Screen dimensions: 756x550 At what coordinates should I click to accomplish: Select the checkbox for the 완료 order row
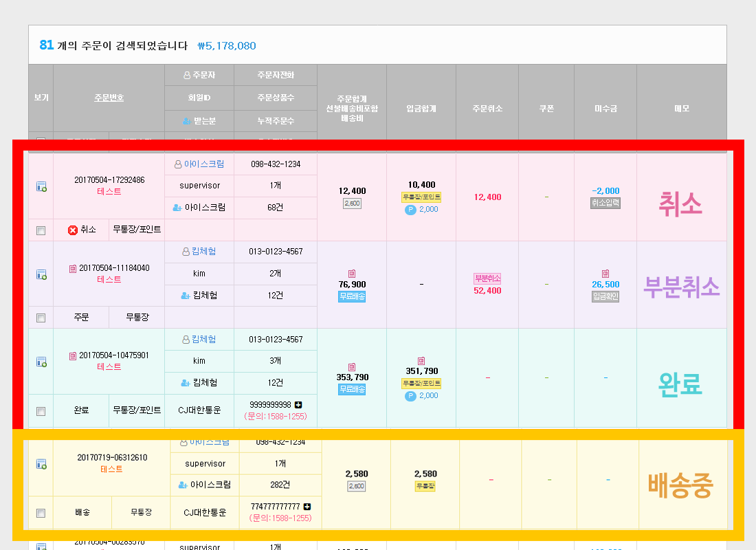pyautogui.click(x=41, y=411)
